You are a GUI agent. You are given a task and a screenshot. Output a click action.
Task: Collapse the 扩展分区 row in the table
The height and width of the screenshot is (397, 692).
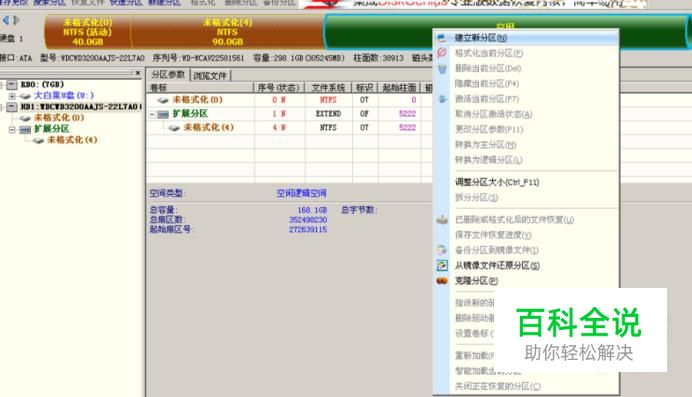[152, 114]
